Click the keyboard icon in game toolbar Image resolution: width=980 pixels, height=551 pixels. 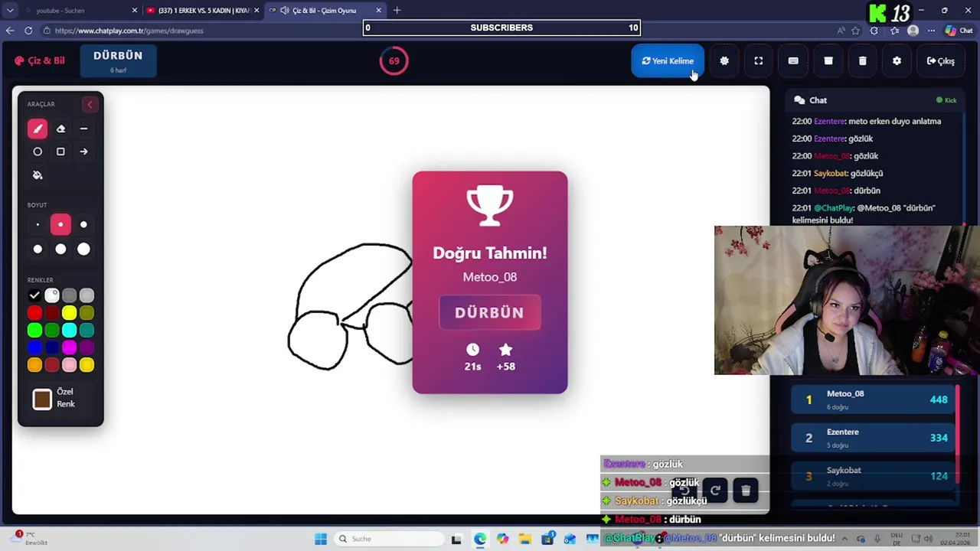click(x=793, y=61)
